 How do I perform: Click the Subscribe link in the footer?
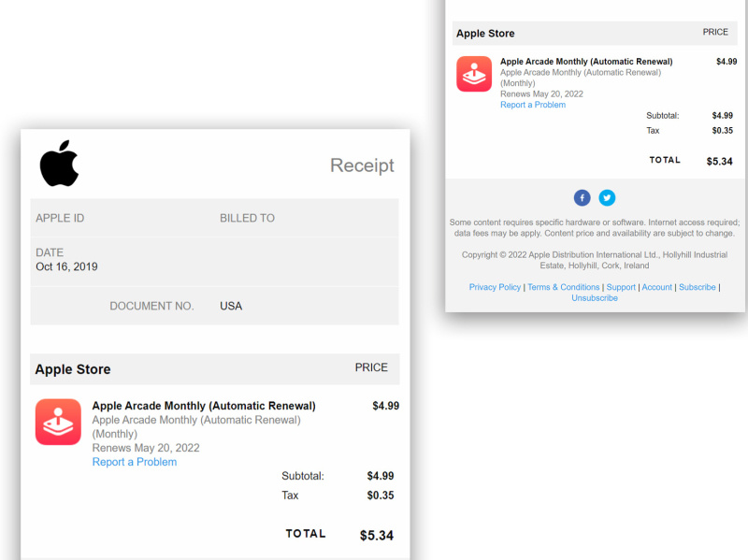pyautogui.click(x=697, y=287)
